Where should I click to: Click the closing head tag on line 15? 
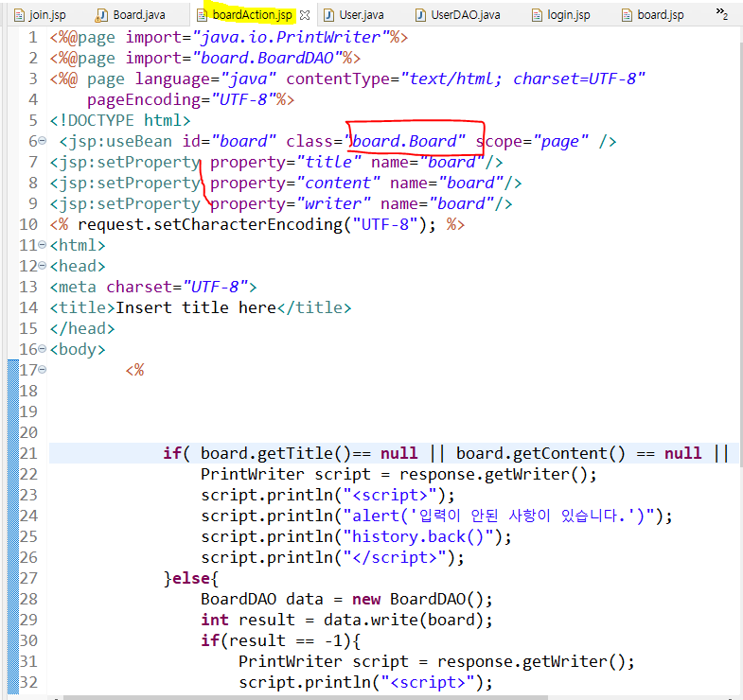tap(82, 328)
